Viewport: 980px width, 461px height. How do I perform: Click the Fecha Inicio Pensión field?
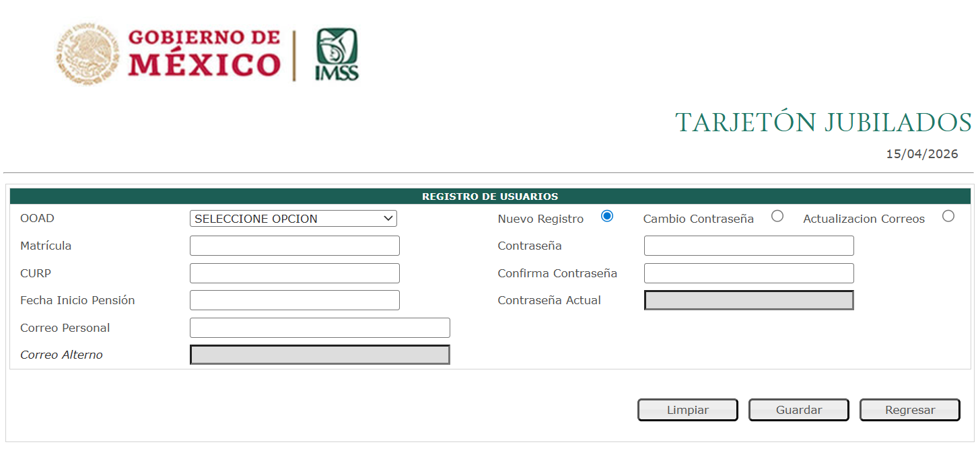(294, 299)
